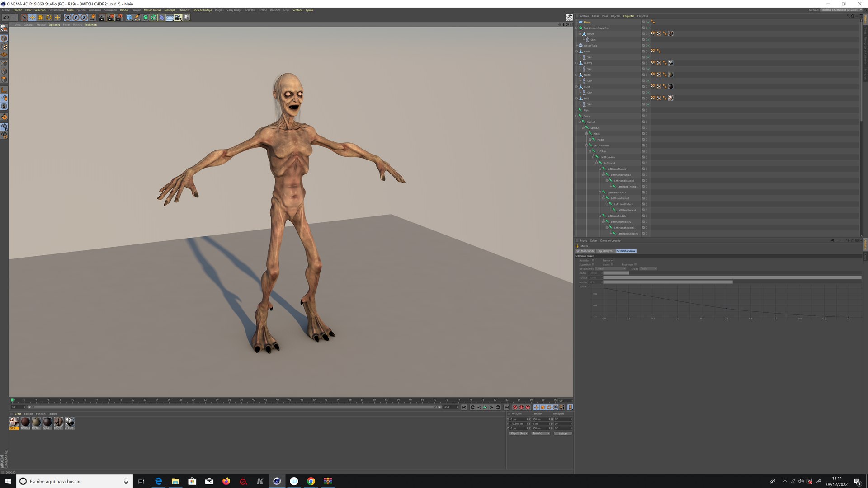Go to the end of animation
This screenshot has height=488, width=868.
pos(507,408)
